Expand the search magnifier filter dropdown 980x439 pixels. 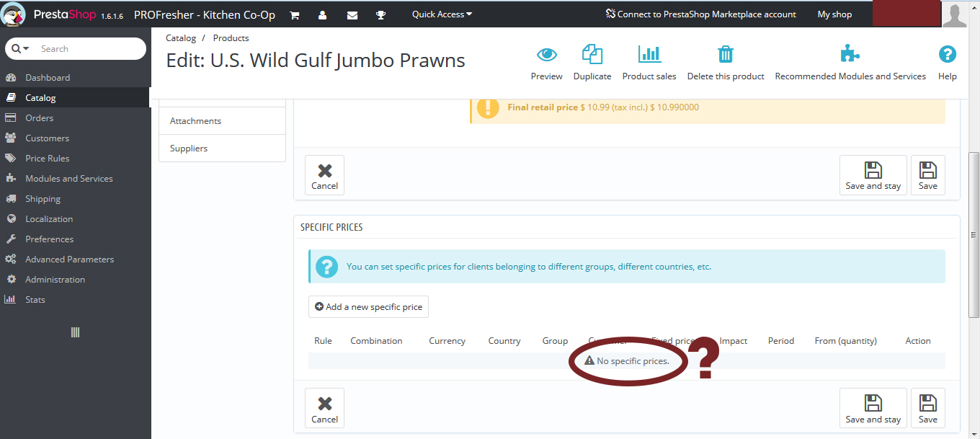click(x=20, y=49)
